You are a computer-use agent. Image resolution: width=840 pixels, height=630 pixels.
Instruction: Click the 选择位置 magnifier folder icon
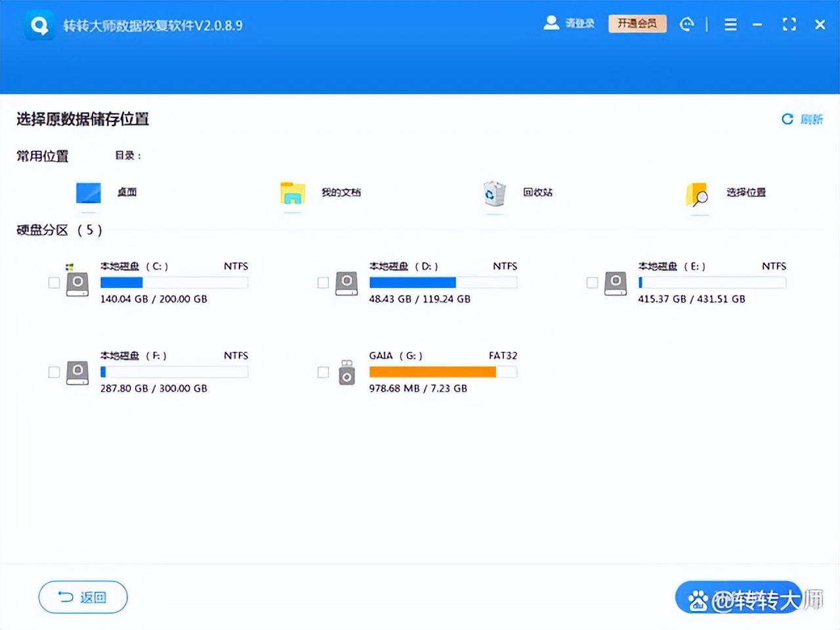697,192
